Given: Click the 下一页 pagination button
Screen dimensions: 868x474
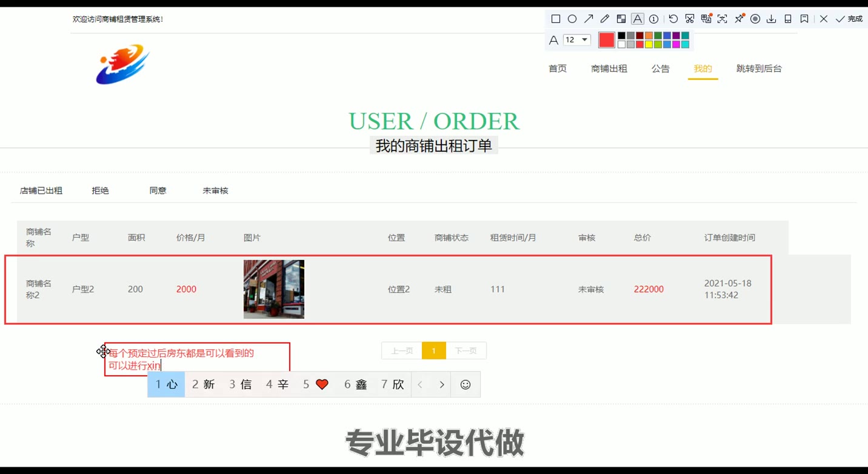Looking at the screenshot, I should [466, 350].
